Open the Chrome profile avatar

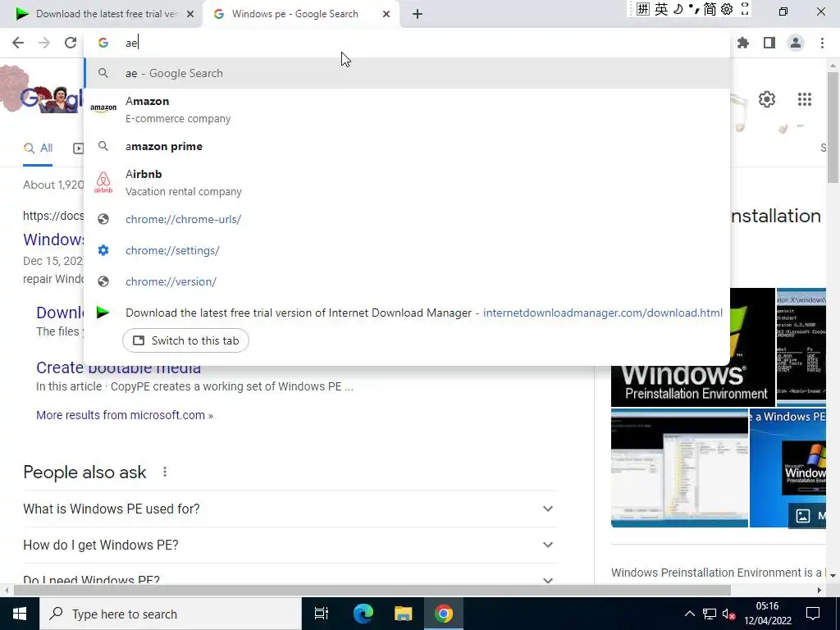pos(796,43)
